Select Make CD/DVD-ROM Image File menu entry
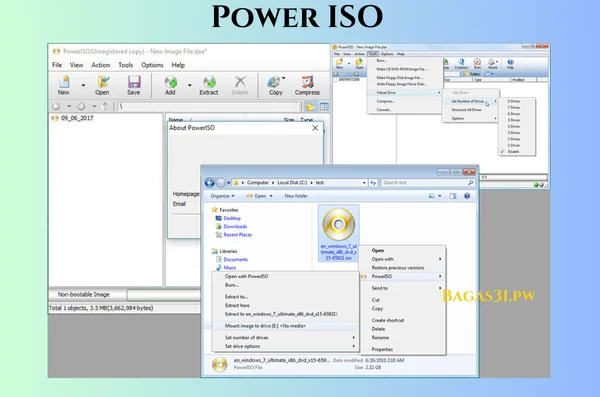This screenshot has width=600, height=397. pyautogui.click(x=402, y=69)
